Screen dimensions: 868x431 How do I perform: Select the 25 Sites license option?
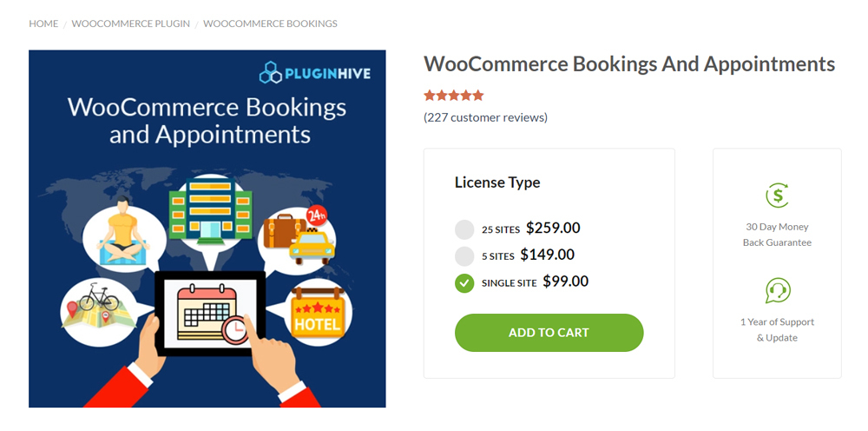coord(464,229)
